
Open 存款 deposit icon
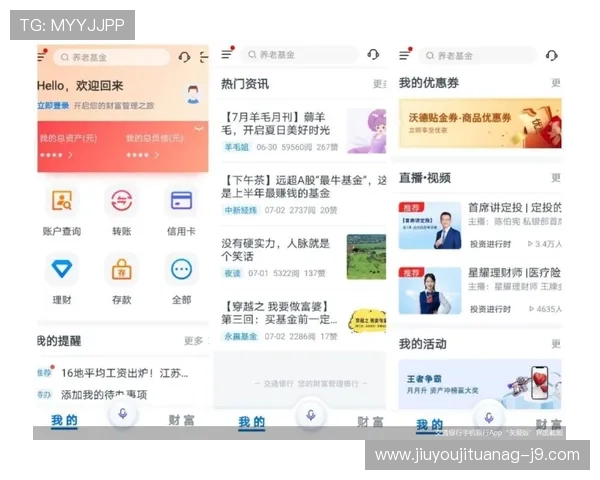point(122,269)
